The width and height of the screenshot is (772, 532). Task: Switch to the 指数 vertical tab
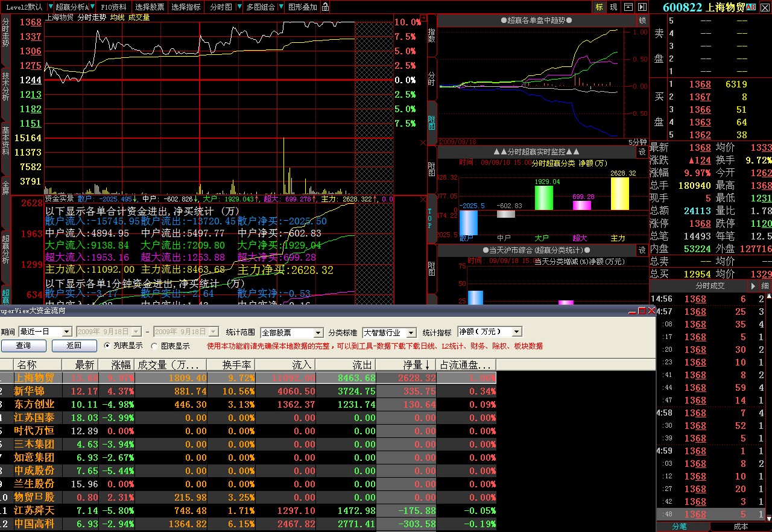point(431,35)
